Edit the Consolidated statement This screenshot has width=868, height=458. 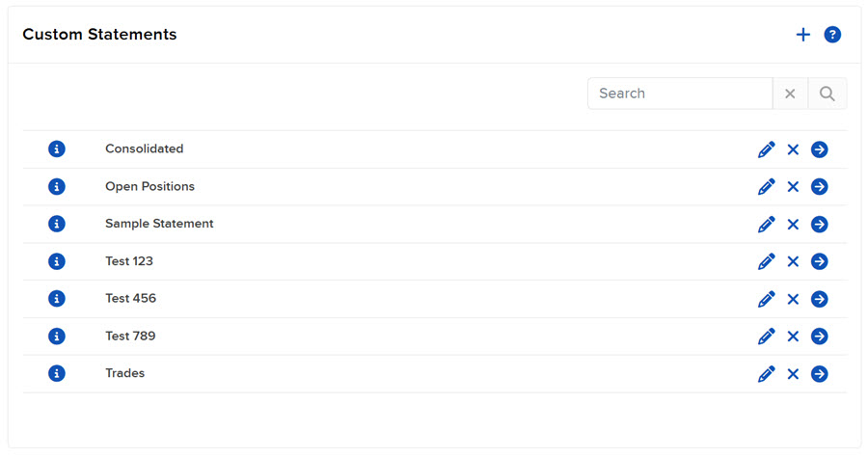pos(767,149)
